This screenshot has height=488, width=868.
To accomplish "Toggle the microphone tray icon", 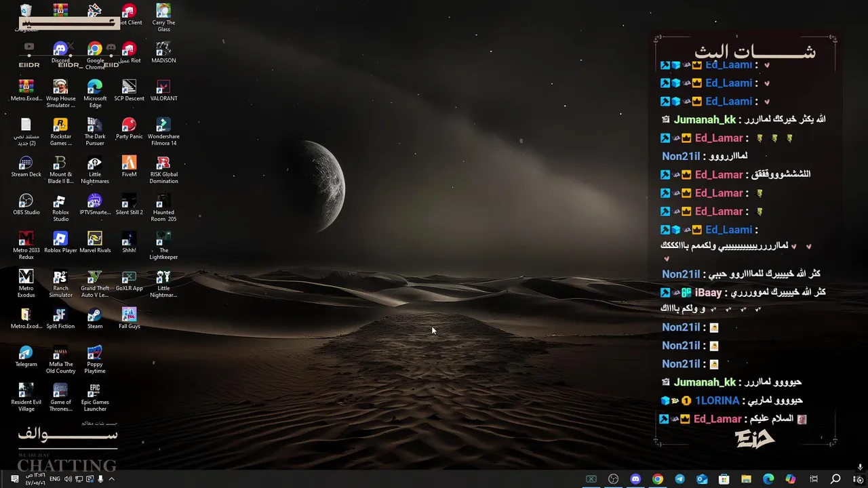I will pos(100,479).
